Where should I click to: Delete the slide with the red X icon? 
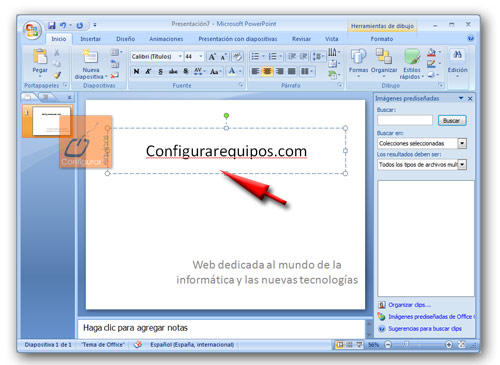tap(115, 76)
